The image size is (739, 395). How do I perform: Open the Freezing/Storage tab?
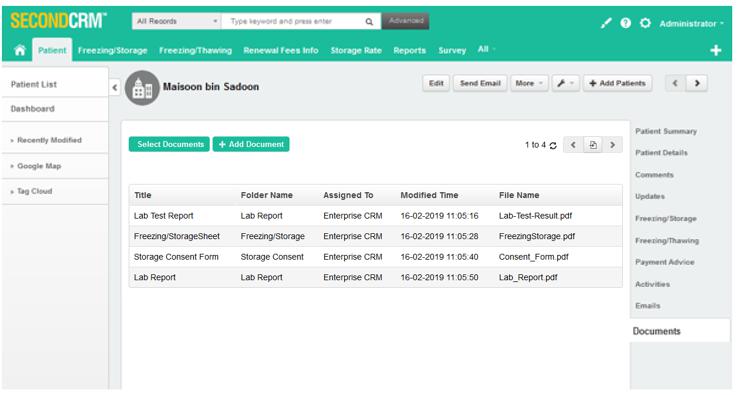tap(112, 50)
